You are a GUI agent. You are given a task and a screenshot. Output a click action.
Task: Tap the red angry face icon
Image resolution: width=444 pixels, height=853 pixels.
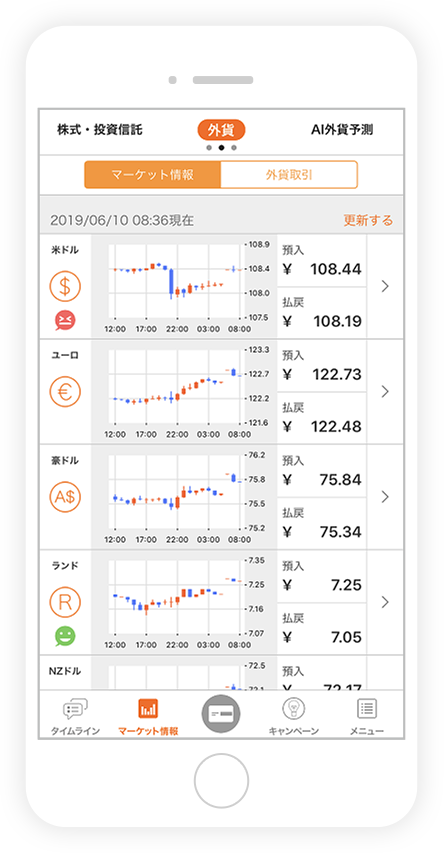(65, 320)
